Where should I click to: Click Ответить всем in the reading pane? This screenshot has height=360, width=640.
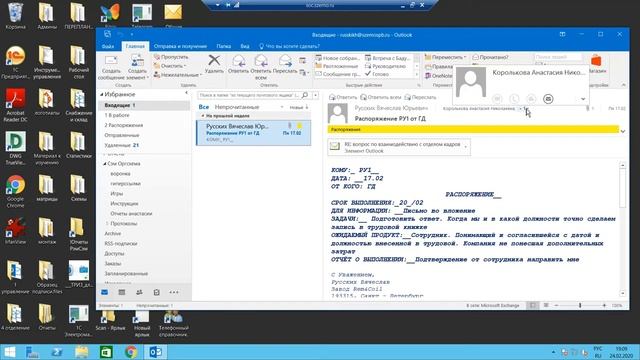(x=381, y=97)
